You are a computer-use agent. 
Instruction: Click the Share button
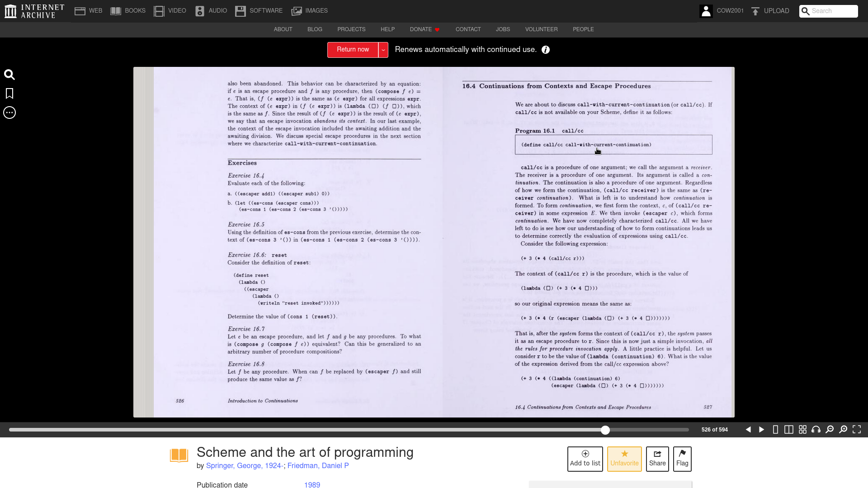[657, 459]
